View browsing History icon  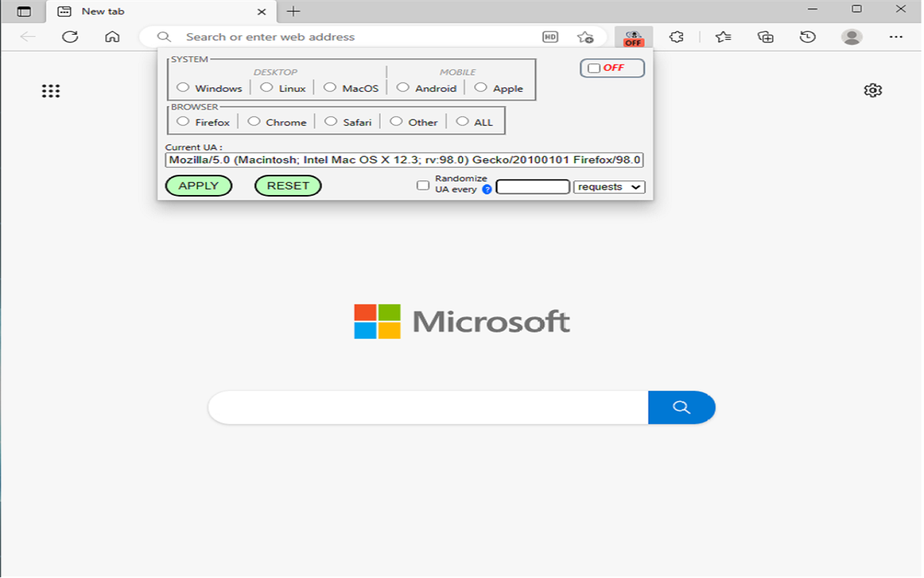pyautogui.click(x=808, y=36)
